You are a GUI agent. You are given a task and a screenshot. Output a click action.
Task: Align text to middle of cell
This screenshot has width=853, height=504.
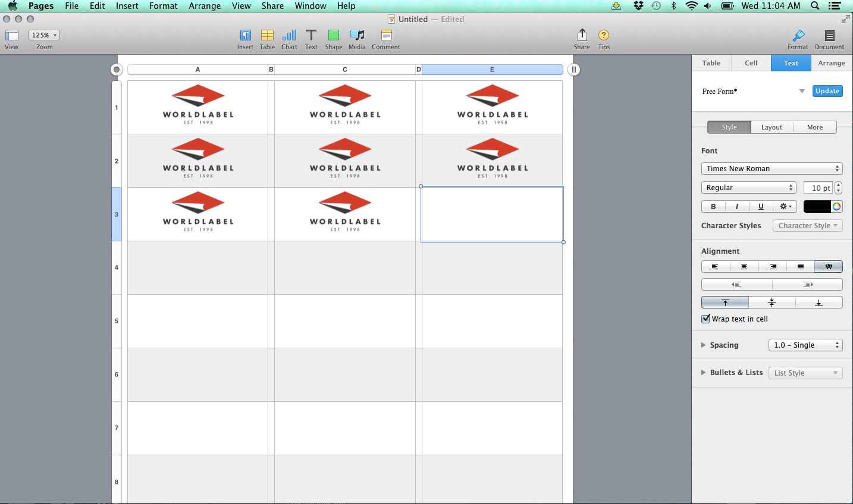772,302
